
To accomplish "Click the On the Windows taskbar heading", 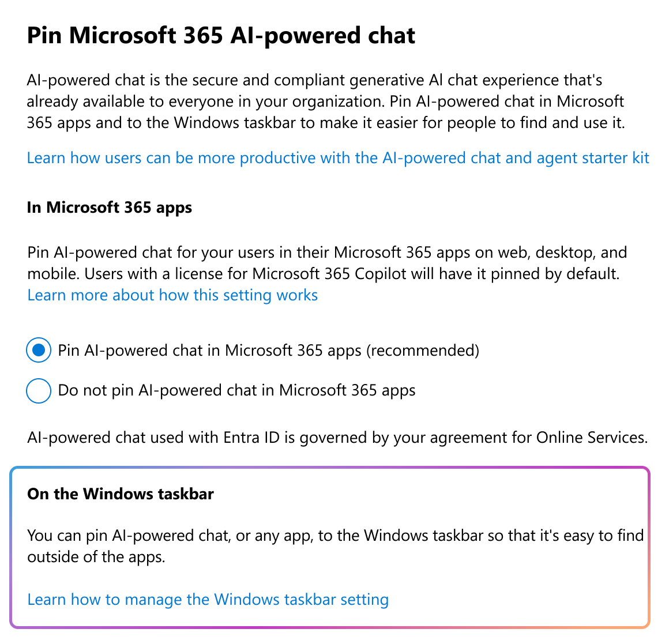I will point(121,494).
